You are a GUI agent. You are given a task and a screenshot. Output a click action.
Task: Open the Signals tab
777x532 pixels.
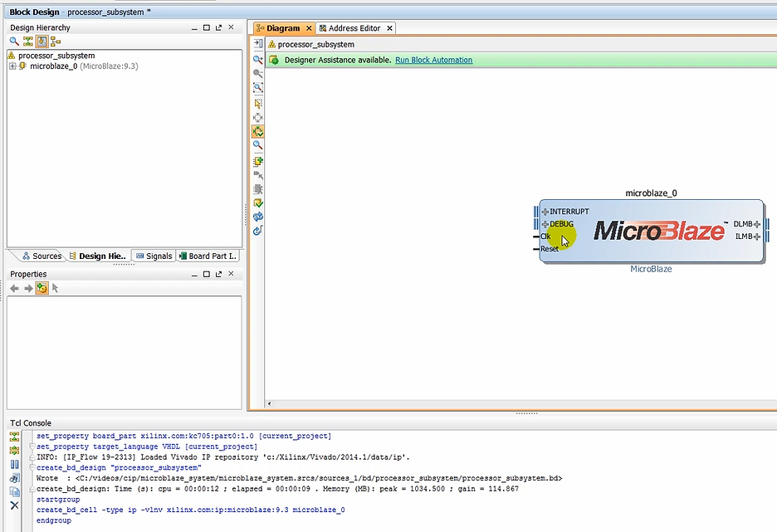pyautogui.click(x=153, y=256)
